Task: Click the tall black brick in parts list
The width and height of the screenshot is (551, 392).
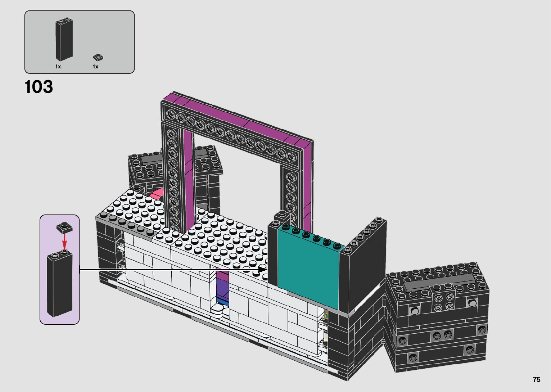Action: (x=64, y=40)
